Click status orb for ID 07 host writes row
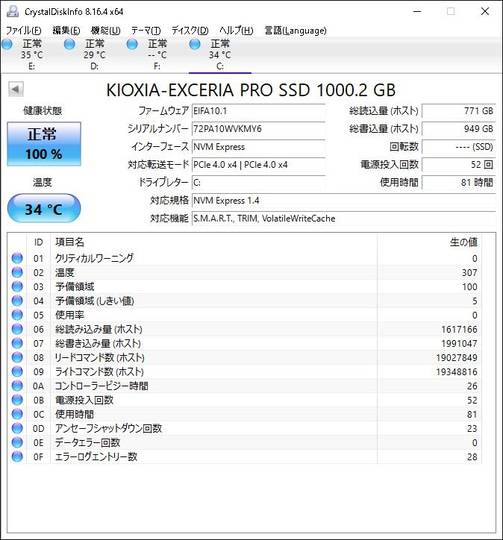 17,343
